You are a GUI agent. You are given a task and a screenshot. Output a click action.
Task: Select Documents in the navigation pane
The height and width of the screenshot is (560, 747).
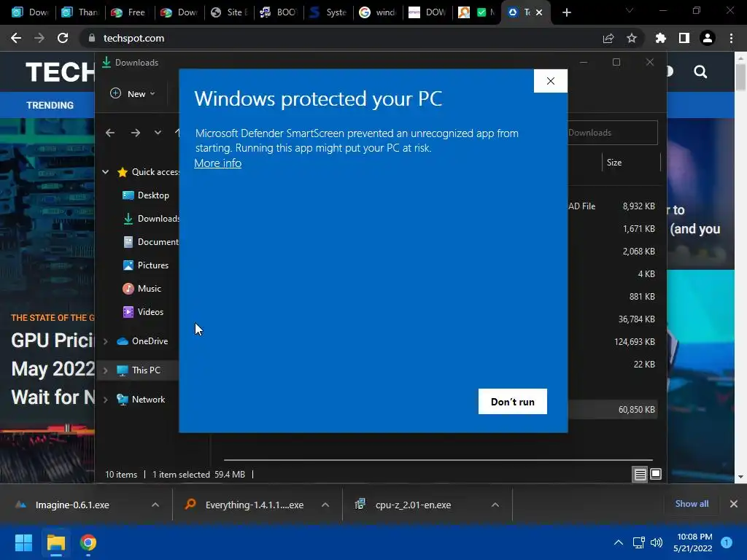[152, 242]
